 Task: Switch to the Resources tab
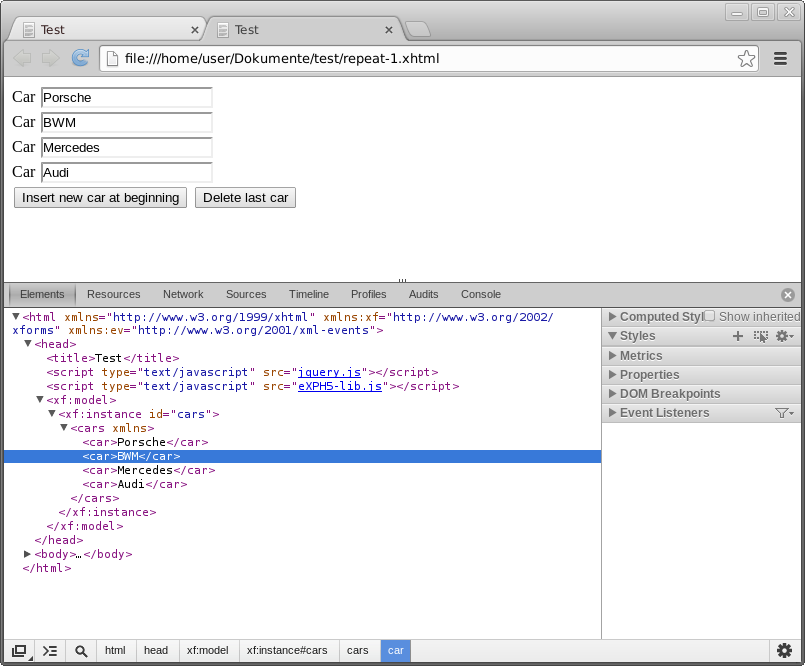(113, 294)
